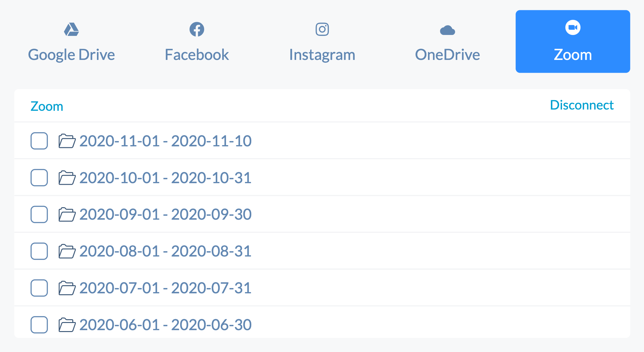Click folder icon for 2020-09-01 - 2020-09-30

tap(67, 214)
